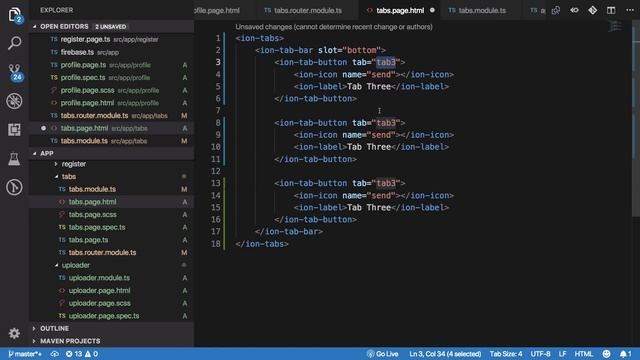Viewport: 640px width, 360px height.
Task: Open tabs.page.scss in APP tree
Action: coord(112,215)
